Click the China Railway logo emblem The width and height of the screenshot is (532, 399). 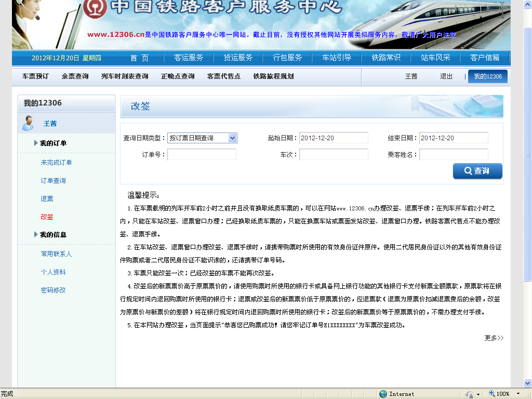95,8
